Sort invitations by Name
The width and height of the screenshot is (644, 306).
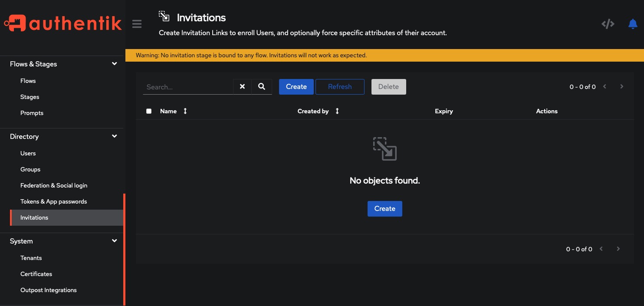click(185, 111)
